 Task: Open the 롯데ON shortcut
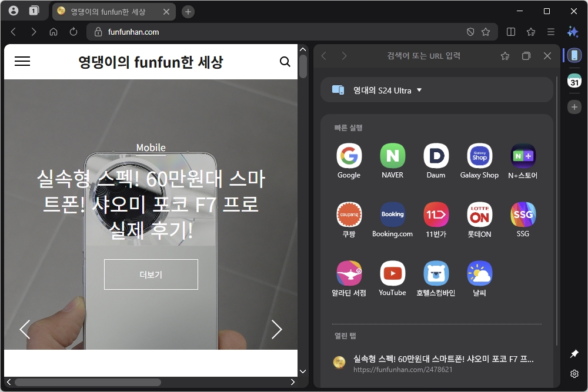pyautogui.click(x=479, y=220)
